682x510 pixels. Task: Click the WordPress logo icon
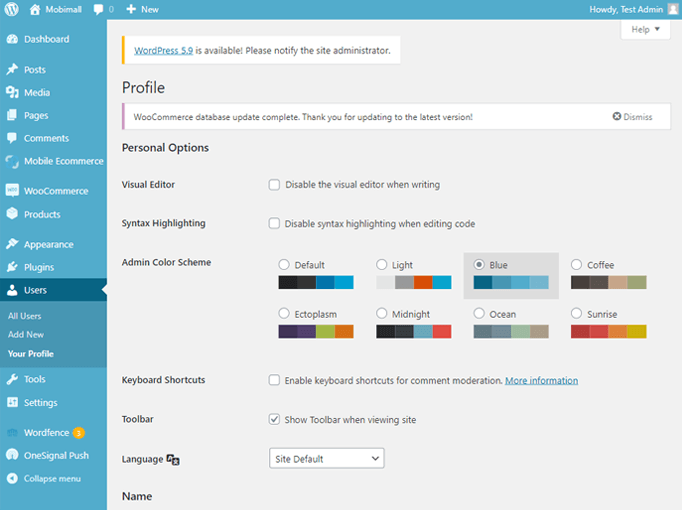12,9
